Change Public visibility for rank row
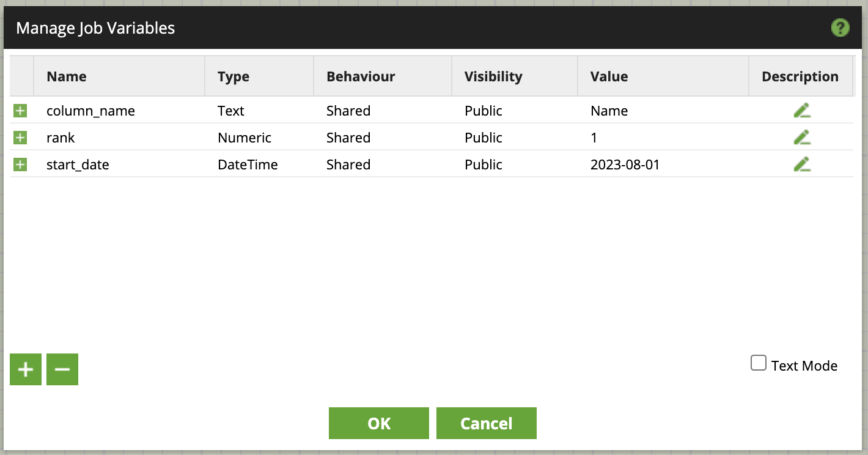 515,138
